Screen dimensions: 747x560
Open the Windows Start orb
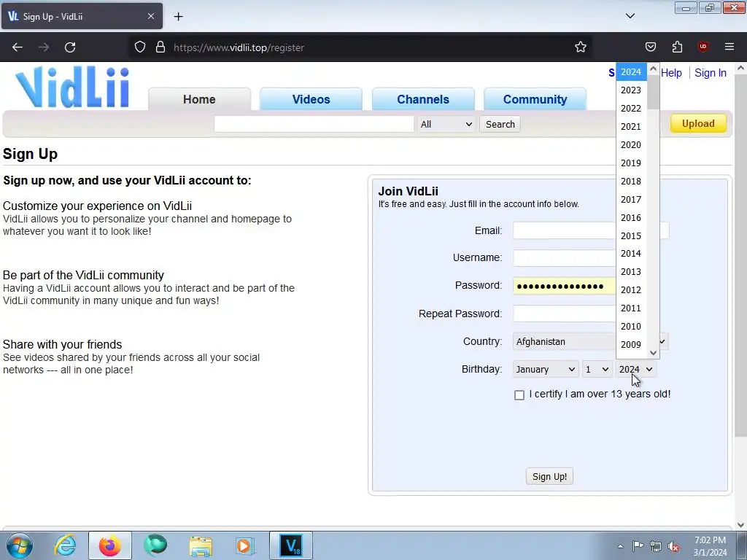click(20, 545)
